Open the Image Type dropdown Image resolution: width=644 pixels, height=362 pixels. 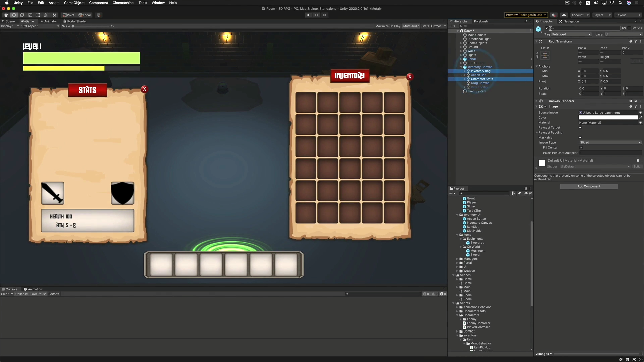coord(610,143)
